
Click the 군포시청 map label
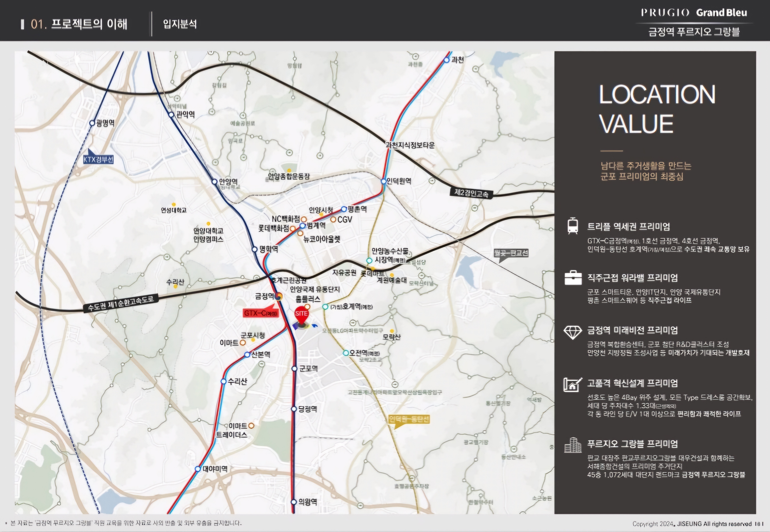pos(253,335)
